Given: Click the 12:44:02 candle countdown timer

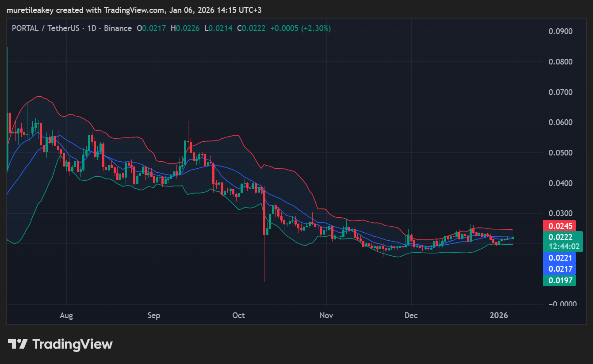Looking at the screenshot, I should click(560, 246).
